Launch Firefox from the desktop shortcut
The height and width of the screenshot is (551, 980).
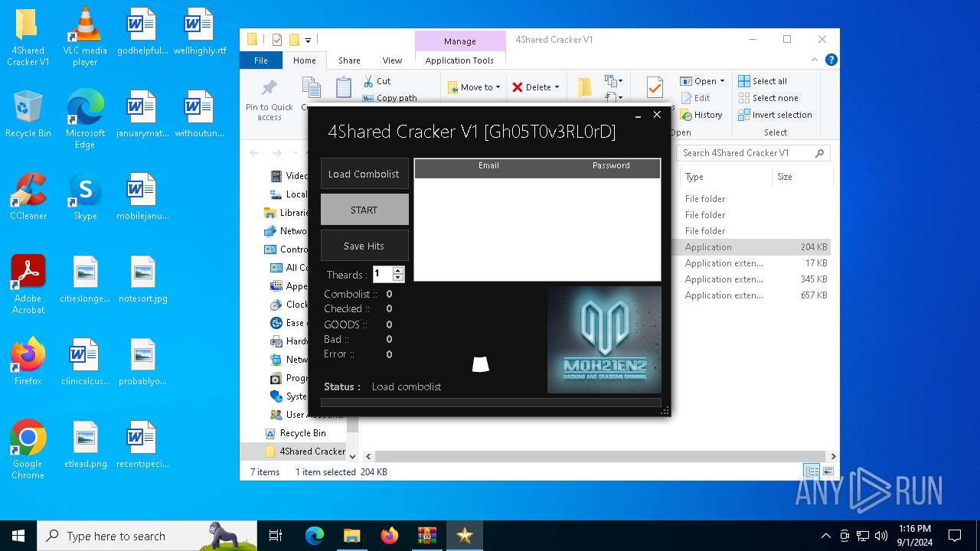pyautogui.click(x=28, y=362)
